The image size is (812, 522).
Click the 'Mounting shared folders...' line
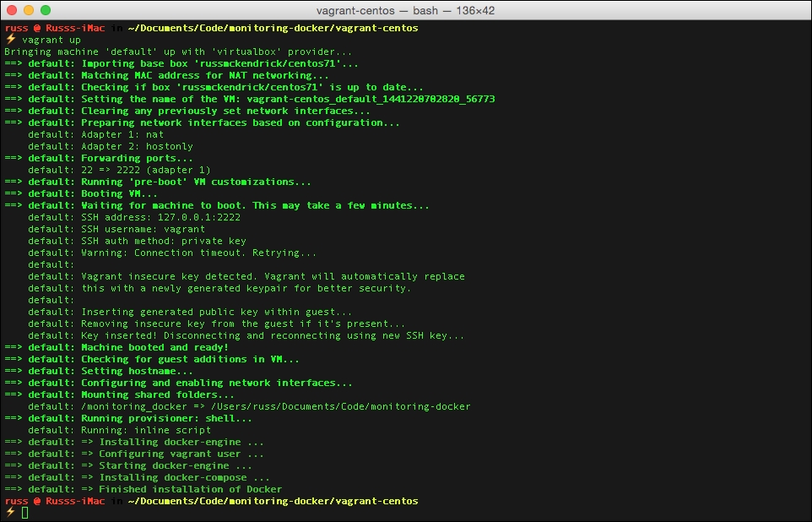tap(119, 395)
